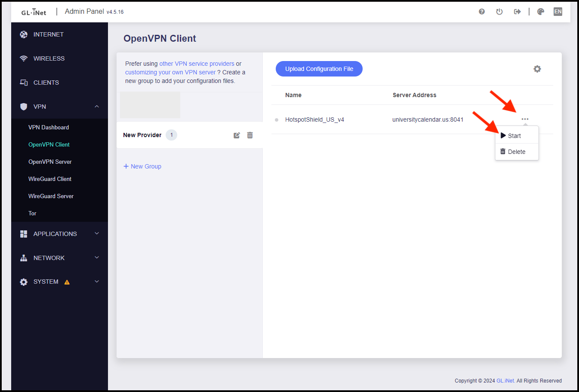Open the three-dots menu for HotspotShield_US_v4
The width and height of the screenshot is (579, 392).
coord(525,119)
